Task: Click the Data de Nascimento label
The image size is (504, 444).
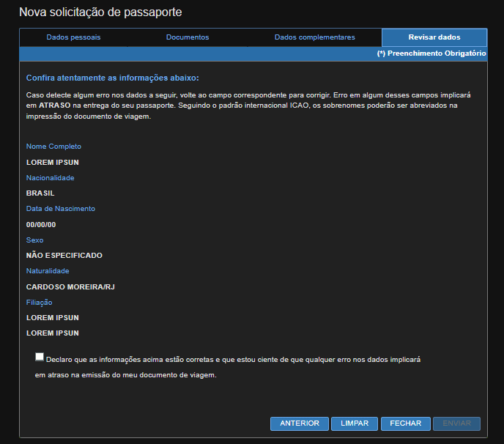Action: tap(61, 209)
